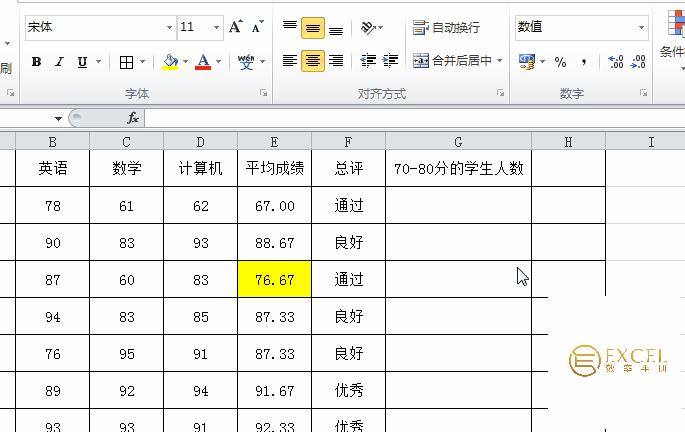
Task: Open 字体 group dialog launcher
Action: click(x=263, y=93)
